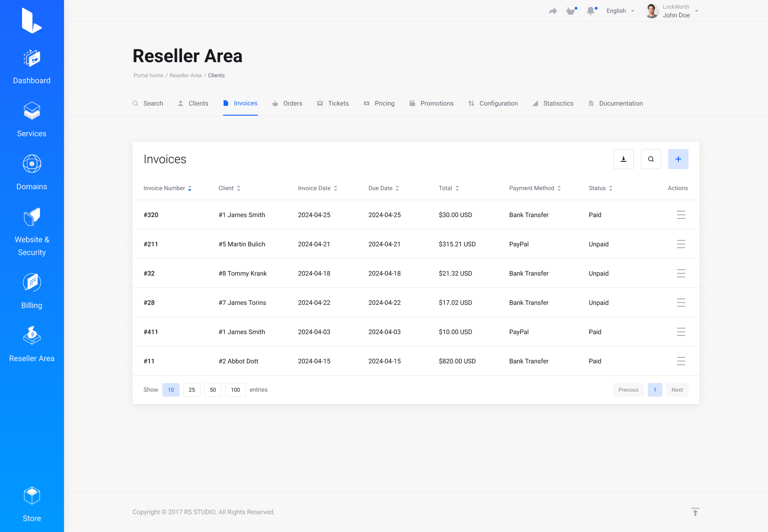Sort by Total column
The image size is (768, 532).
pos(448,188)
